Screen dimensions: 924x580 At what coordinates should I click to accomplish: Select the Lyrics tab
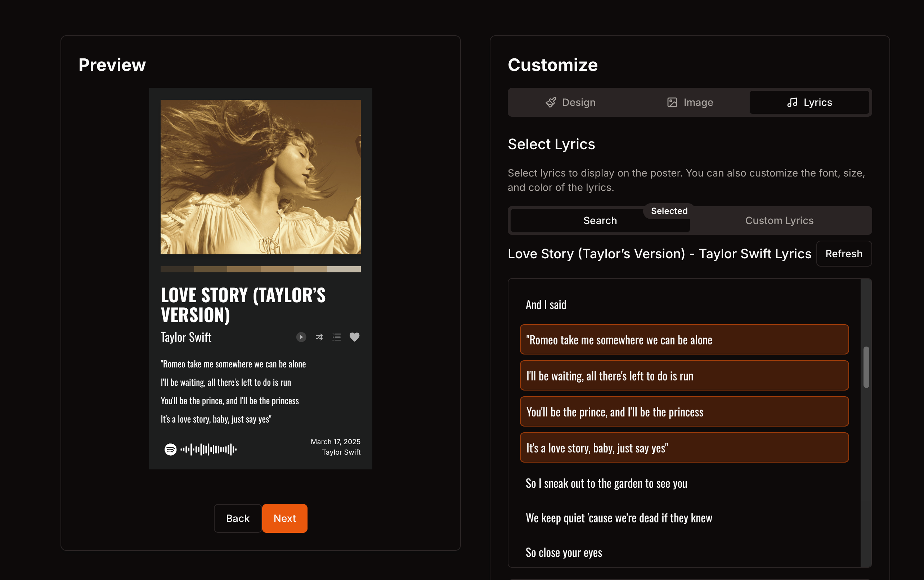tap(809, 102)
